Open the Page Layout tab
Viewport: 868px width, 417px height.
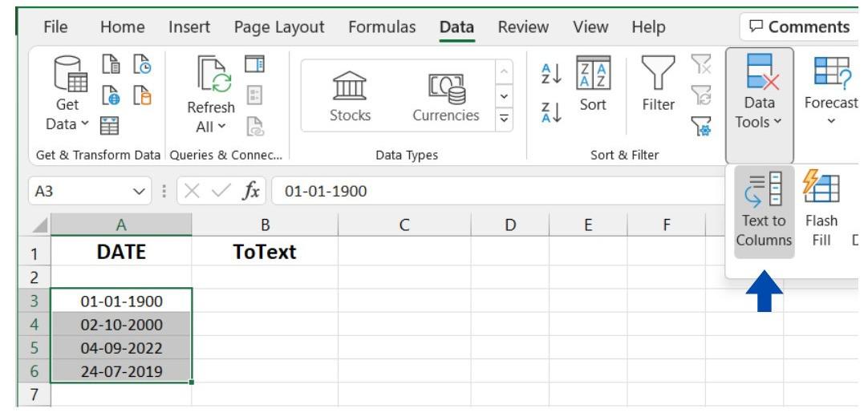[278, 28]
